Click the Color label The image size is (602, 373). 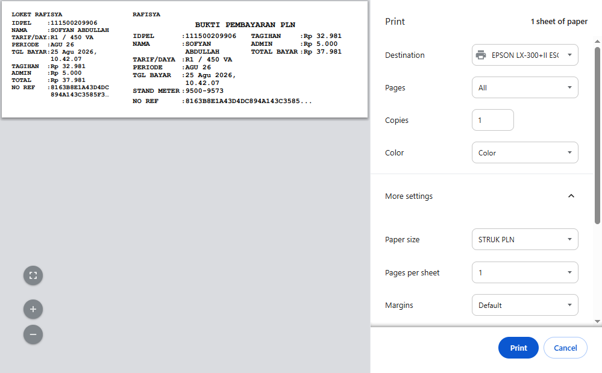click(x=394, y=153)
